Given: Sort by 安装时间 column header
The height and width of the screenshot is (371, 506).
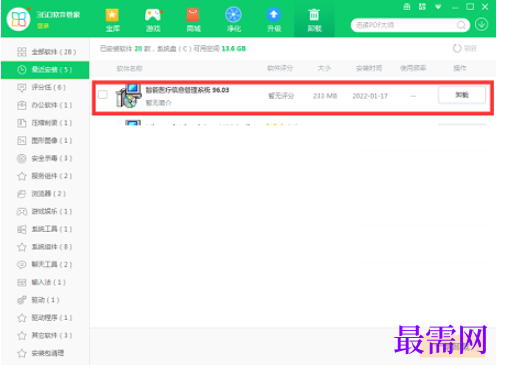Looking at the screenshot, I should (369, 68).
